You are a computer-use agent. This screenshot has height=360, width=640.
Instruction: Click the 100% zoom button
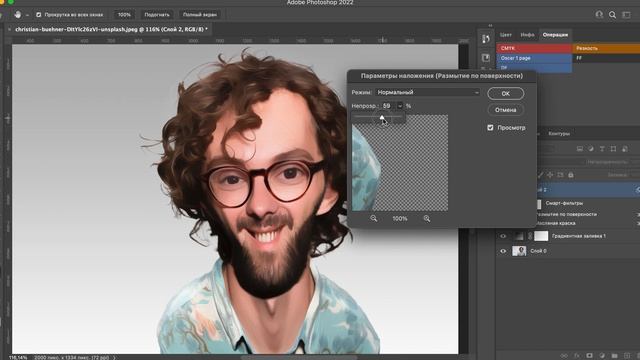124,15
